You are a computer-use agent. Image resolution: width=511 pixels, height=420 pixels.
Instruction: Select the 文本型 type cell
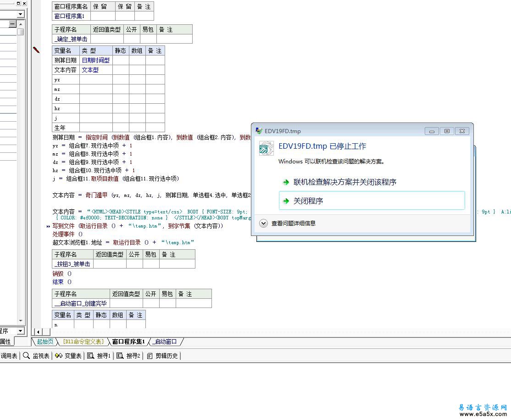[96, 70]
